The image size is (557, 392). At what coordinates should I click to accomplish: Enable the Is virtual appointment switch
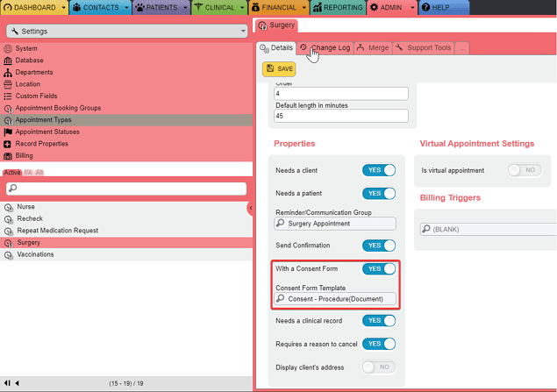[525, 170]
